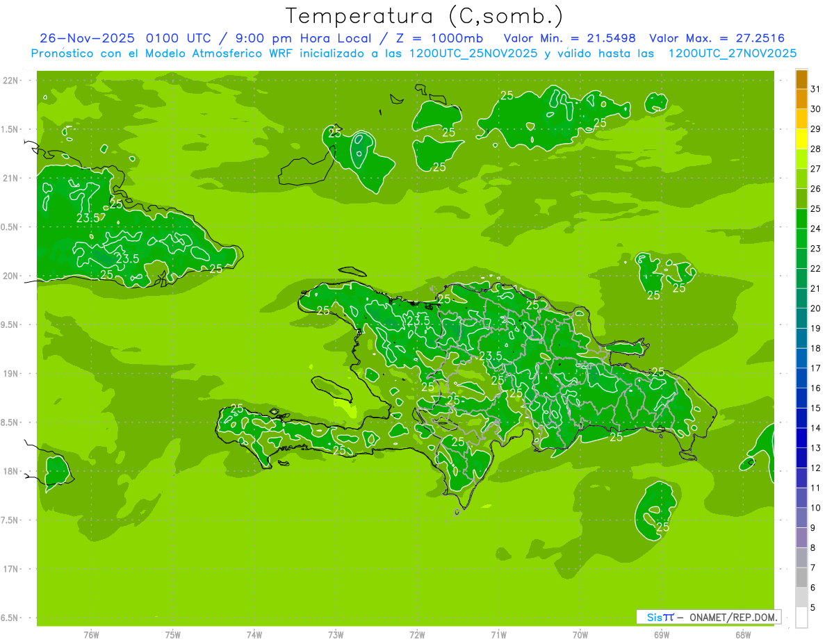Click the 20 label on the color scale
834x644 pixels.
point(816,308)
